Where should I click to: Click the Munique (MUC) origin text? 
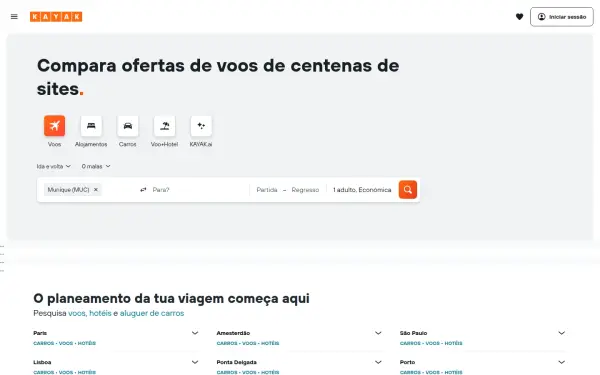68,190
